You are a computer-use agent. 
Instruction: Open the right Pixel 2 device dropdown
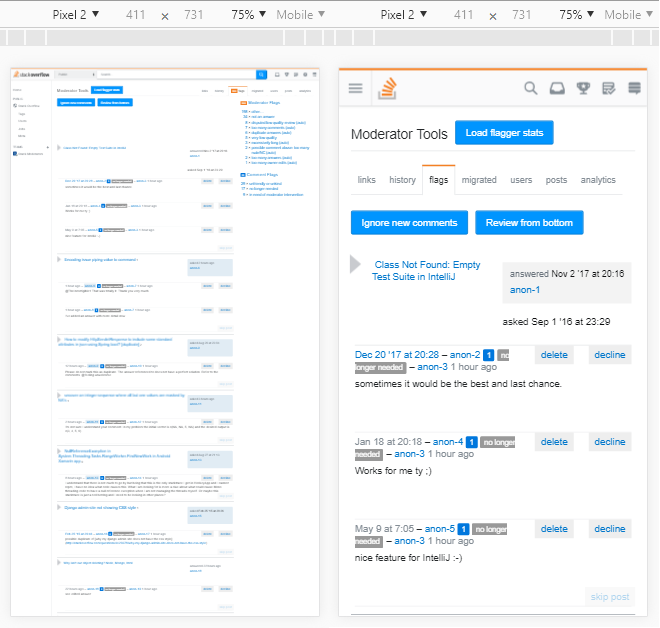click(x=404, y=15)
